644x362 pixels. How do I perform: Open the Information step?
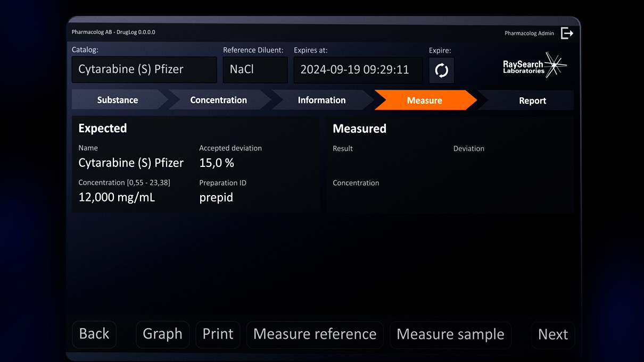click(321, 100)
